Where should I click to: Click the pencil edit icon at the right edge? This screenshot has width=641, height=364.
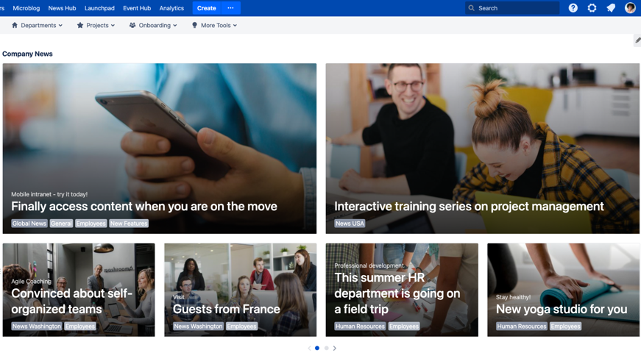[x=637, y=40]
